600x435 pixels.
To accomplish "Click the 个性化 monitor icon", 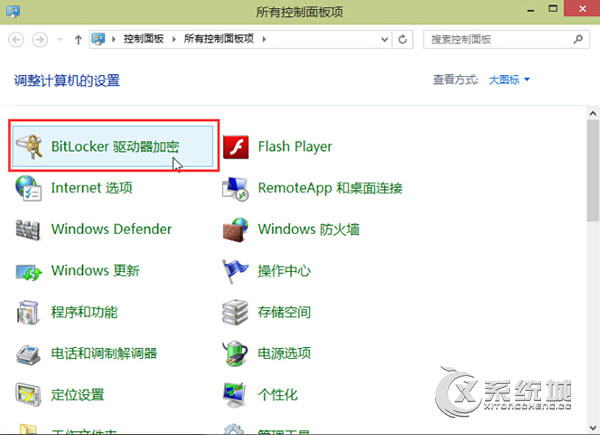I will tap(234, 395).
